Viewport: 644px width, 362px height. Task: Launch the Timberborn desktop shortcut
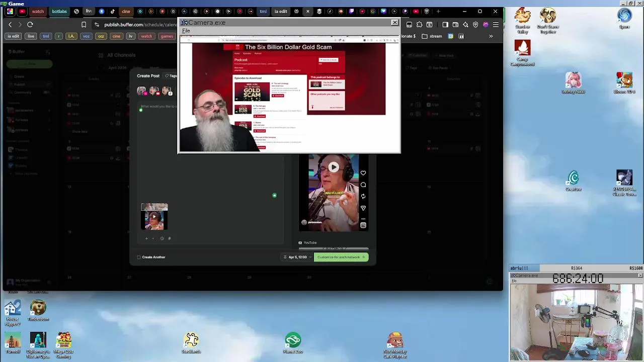(x=38, y=311)
